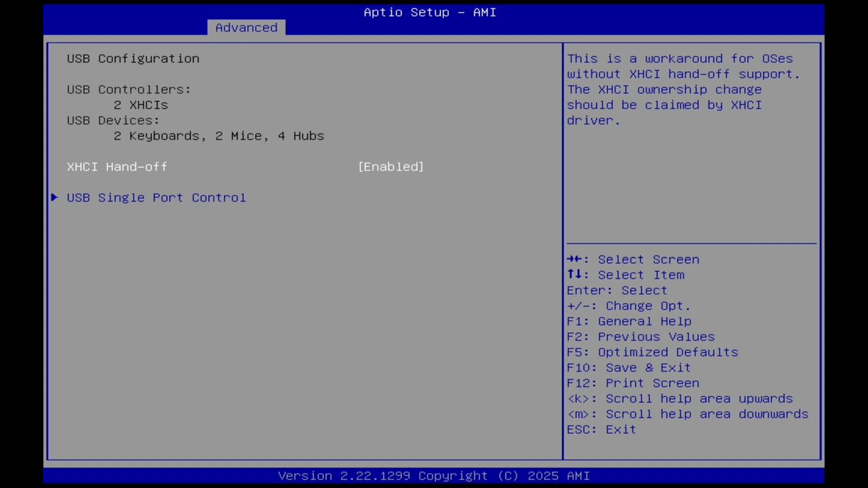This screenshot has width=868, height=488.
Task: Click the F10 Save & Exit shortcut text
Action: pos(629,367)
